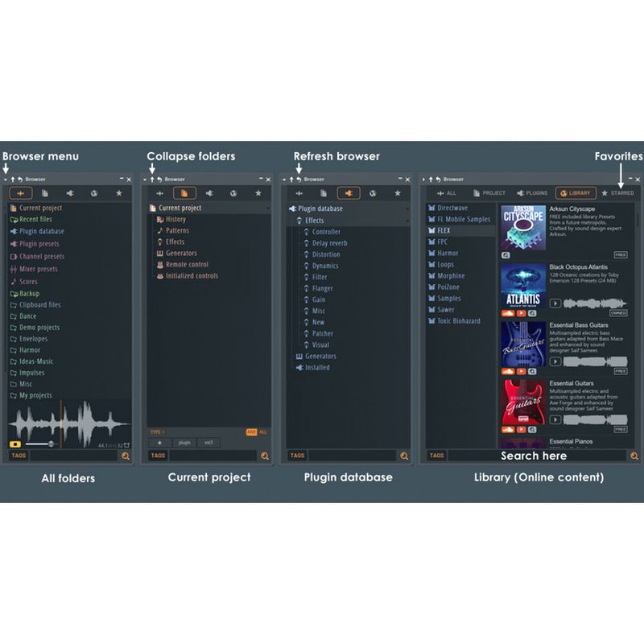Adjust the preview volume slider under the waveform
The image size is (644, 644).
pos(50,444)
